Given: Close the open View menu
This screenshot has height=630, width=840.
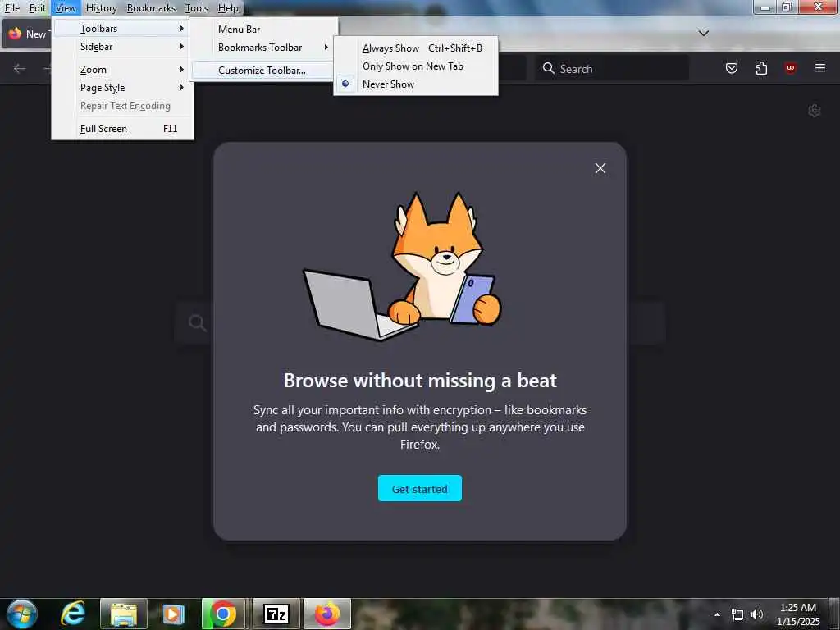Looking at the screenshot, I should [x=66, y=8].
